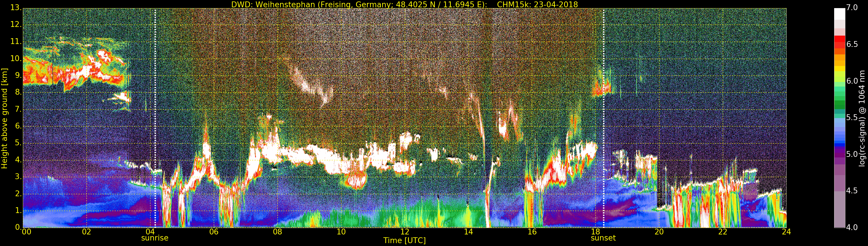Click the "24" time axis tick label
Screen dimensions: 868x246
tap(786, 232)
